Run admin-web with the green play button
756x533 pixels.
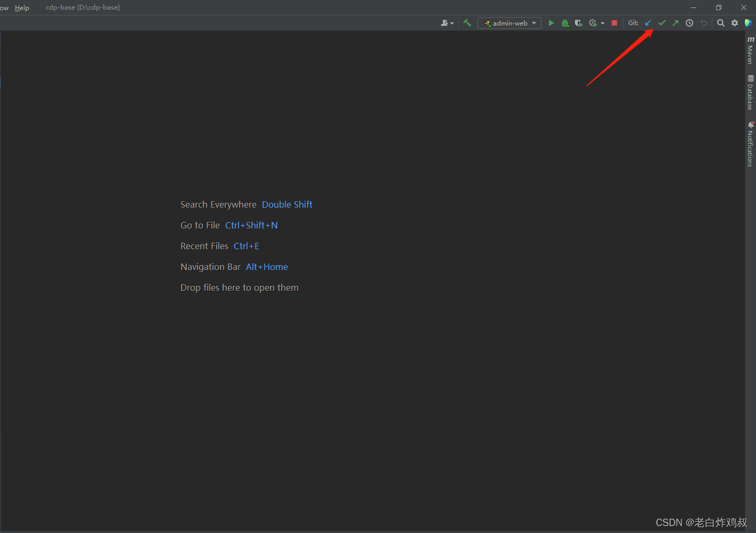(551, 23)
